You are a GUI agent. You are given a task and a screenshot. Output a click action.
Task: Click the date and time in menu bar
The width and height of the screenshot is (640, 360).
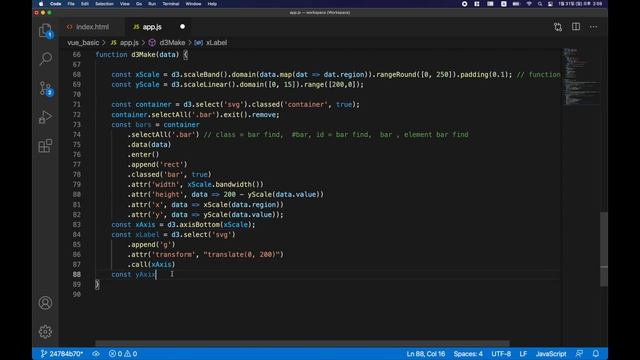[x=580, y=4]
